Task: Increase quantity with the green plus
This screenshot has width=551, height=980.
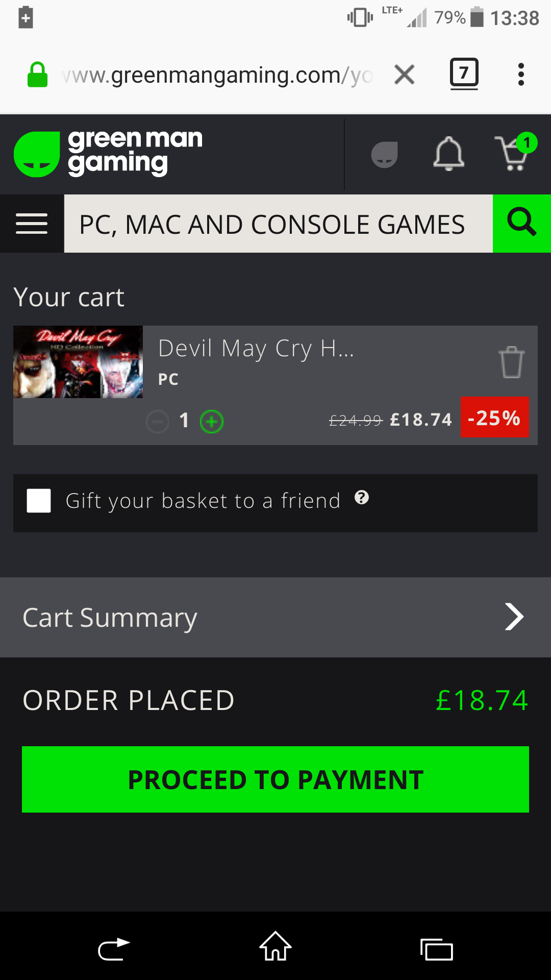Action: (x=212, y=422)
